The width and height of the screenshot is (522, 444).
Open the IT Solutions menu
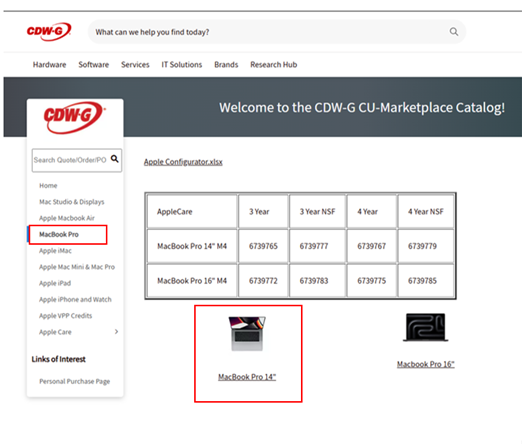(x=182, y=65)
